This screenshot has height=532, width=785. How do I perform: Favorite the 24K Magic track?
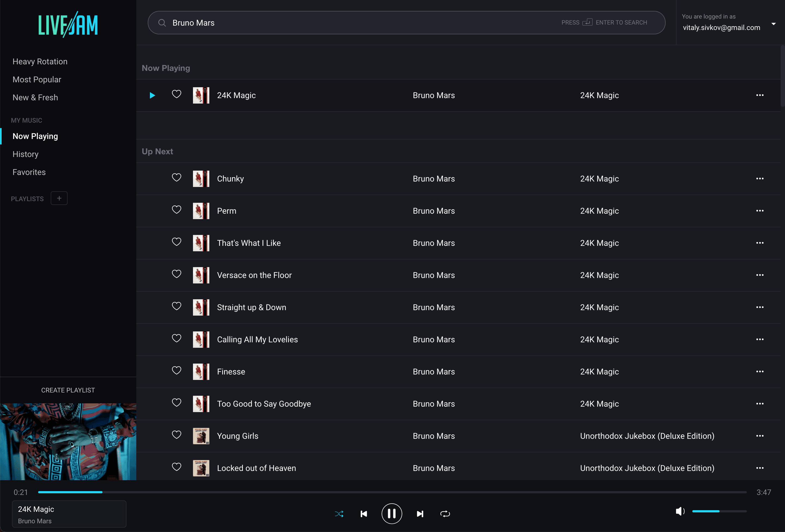tap(177, 94)
